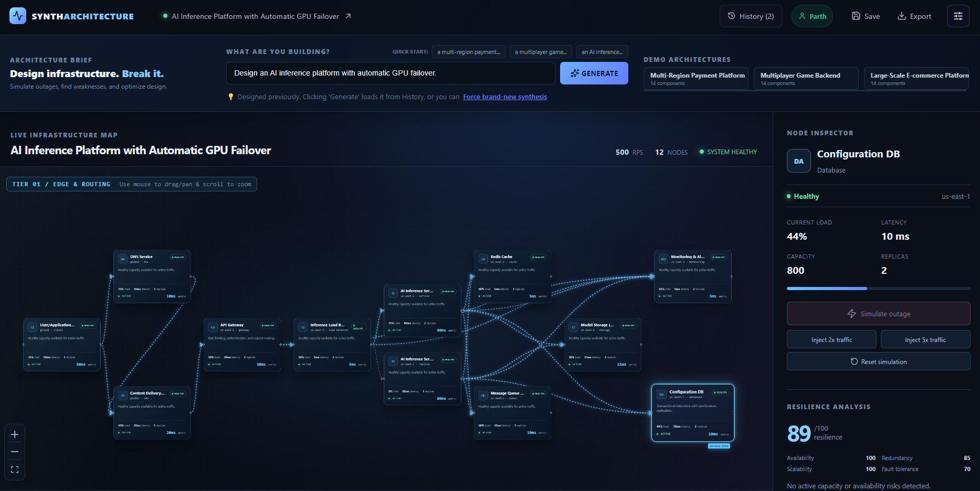This screenshot has width=980, height=491.
Task: Open History (2) panel
Action: 751,16
